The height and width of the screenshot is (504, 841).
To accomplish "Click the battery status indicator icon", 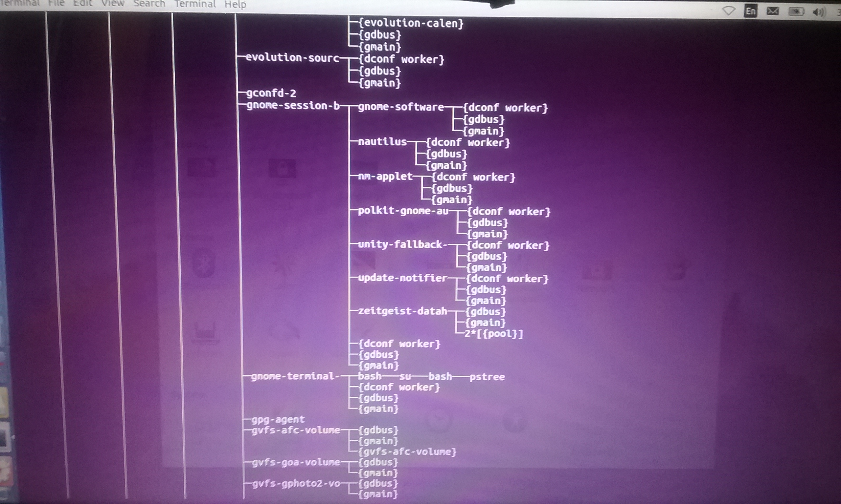I will [x=796, y=11].
